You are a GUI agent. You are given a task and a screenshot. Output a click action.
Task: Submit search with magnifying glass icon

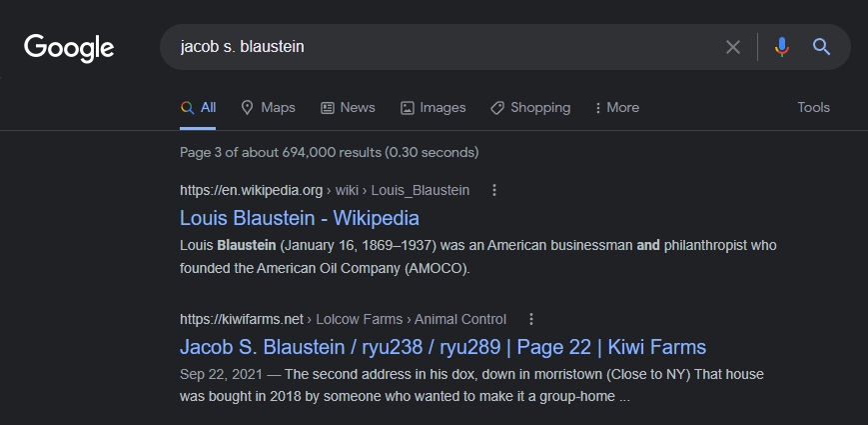[x=821, y=47]
